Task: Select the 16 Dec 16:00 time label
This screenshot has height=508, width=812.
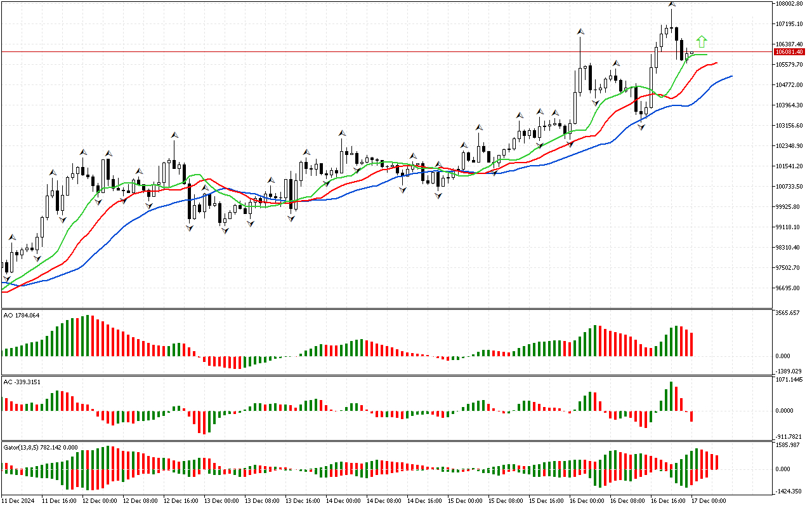Action: tap(668, 501)
